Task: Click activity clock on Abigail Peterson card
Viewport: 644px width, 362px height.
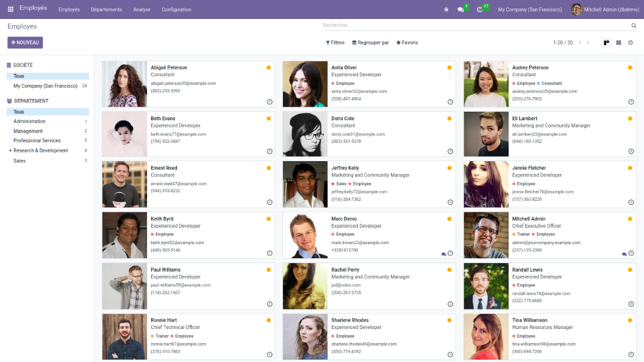Action: (x=270, y=102)
